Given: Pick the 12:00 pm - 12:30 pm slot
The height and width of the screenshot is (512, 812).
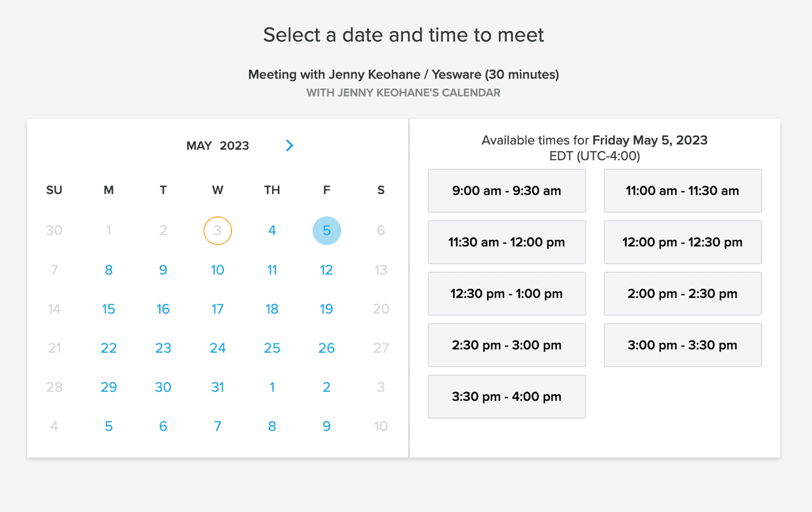Looking at the screenshot, I should click(x=683, y=242).
